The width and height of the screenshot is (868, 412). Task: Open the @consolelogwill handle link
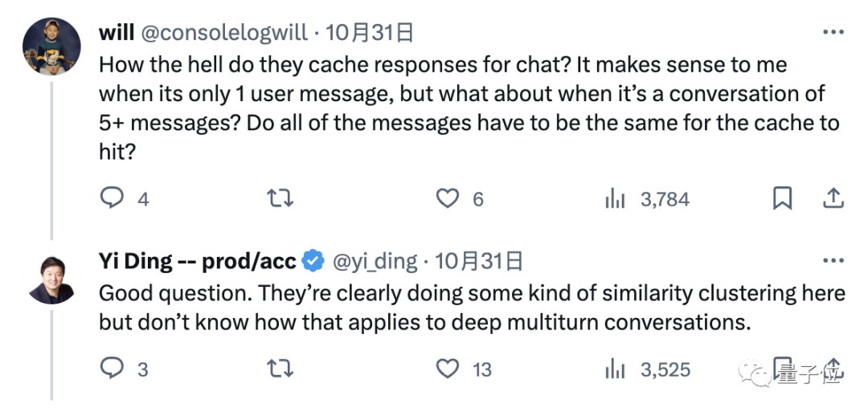coord(225,33)
